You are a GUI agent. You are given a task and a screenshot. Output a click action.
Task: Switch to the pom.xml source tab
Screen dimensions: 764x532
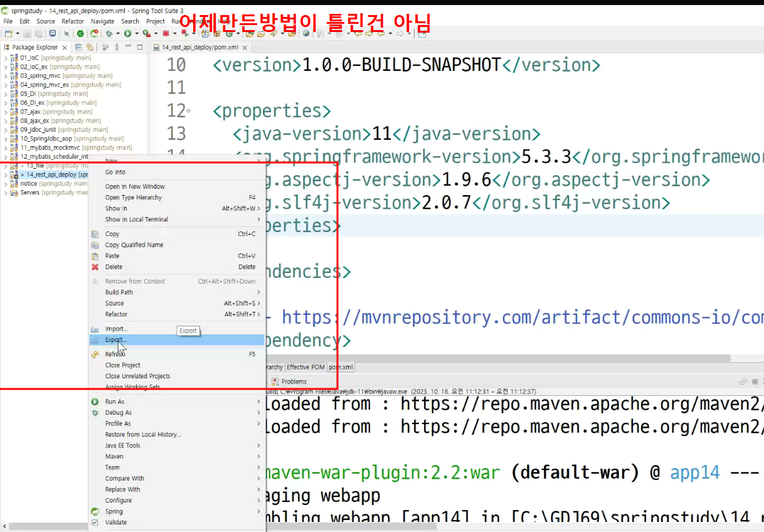(341, 367)
